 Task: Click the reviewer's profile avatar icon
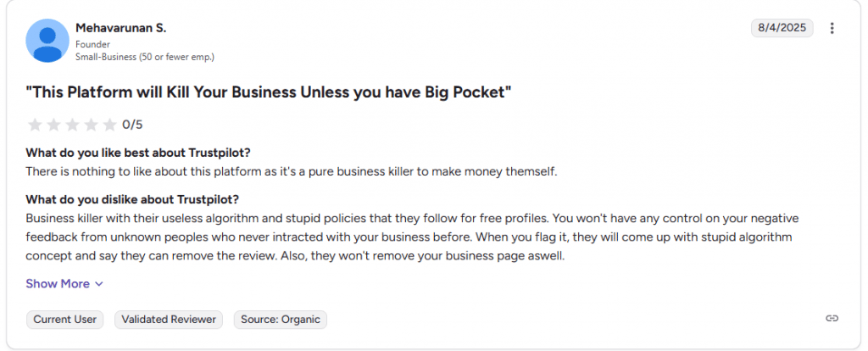[x=47, y=41]
